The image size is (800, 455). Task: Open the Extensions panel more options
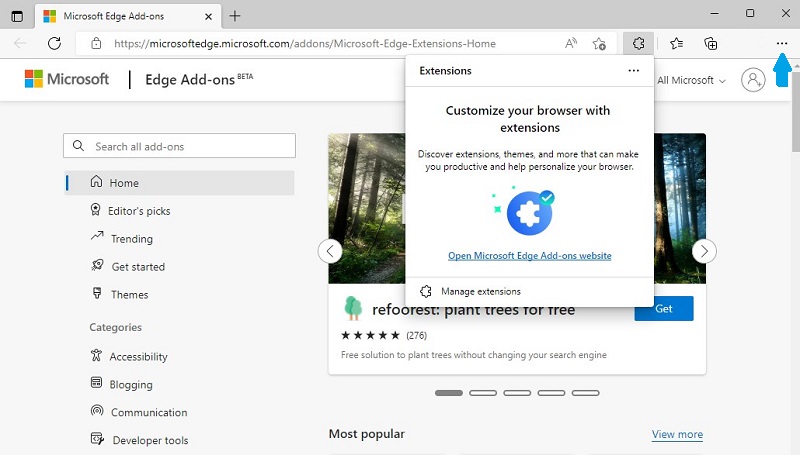pos(633,71)
